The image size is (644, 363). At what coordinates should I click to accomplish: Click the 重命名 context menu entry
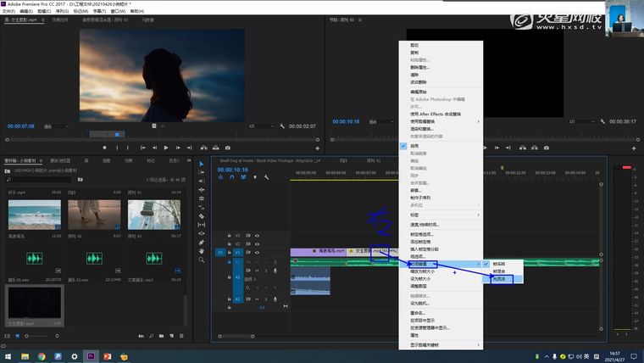(419, 312)
